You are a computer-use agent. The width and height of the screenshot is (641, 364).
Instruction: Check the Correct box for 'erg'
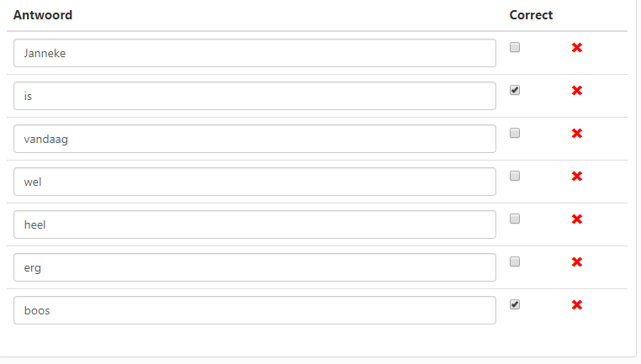(515, 261)
